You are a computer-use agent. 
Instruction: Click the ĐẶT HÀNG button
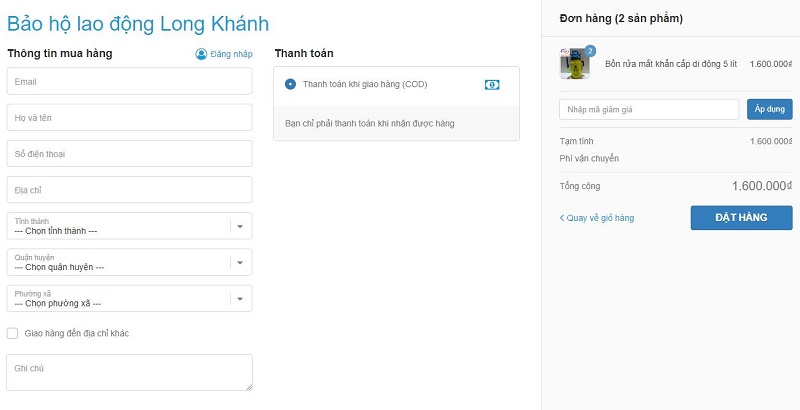(x=741, y=218)
